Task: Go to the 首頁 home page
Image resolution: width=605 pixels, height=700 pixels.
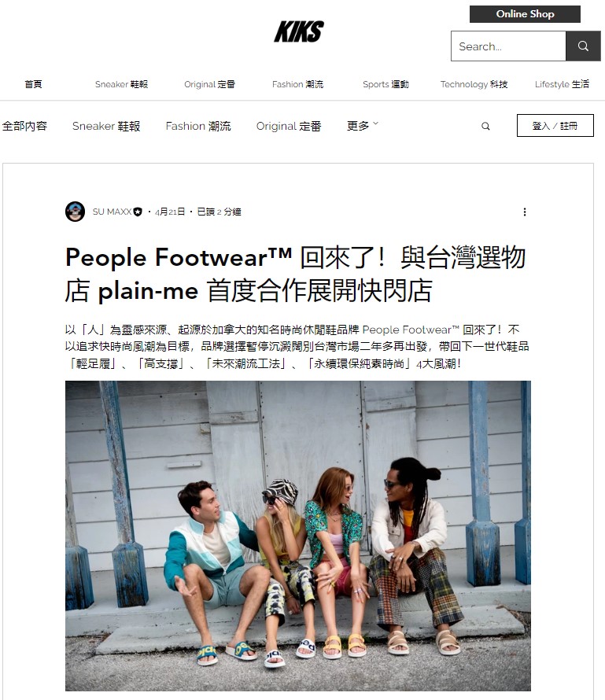Action: (34, 84)
